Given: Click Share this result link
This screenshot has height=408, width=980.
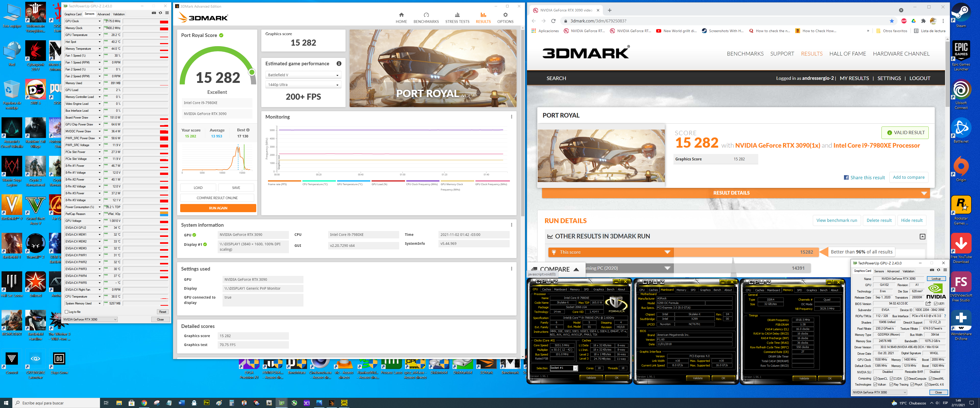Looking at the screenshot, I should coord(864,177).
